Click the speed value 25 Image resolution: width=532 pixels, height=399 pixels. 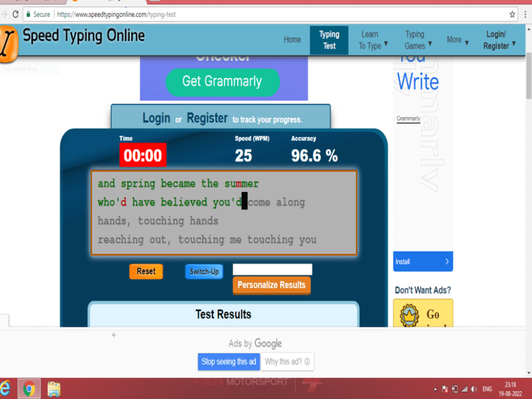click(x=243, y=156)
